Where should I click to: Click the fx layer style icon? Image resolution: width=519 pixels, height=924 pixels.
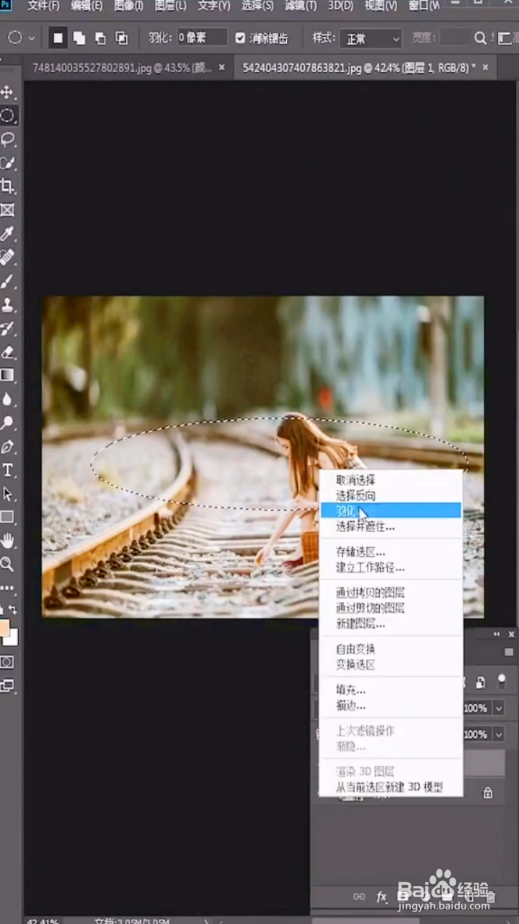coord(381,897)
